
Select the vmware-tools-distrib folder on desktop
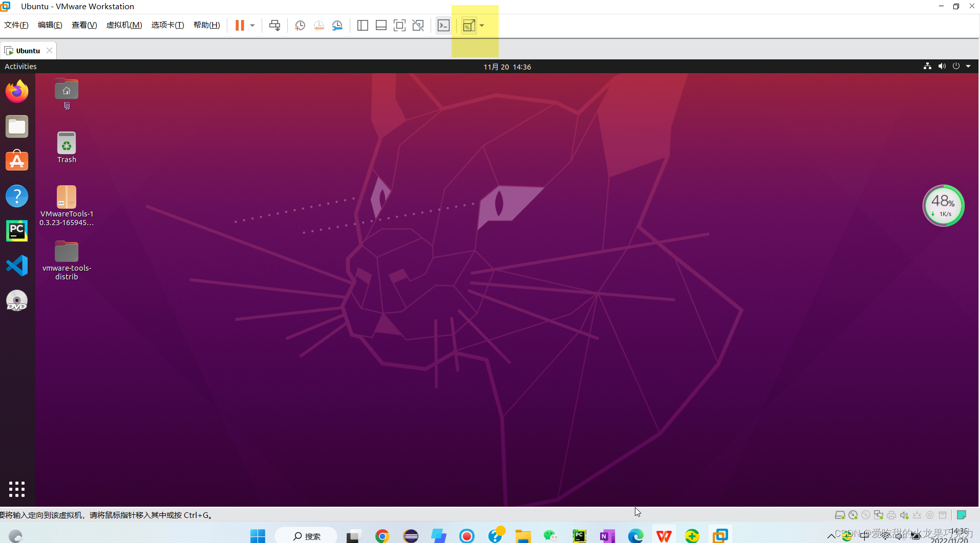coord(67,260)
